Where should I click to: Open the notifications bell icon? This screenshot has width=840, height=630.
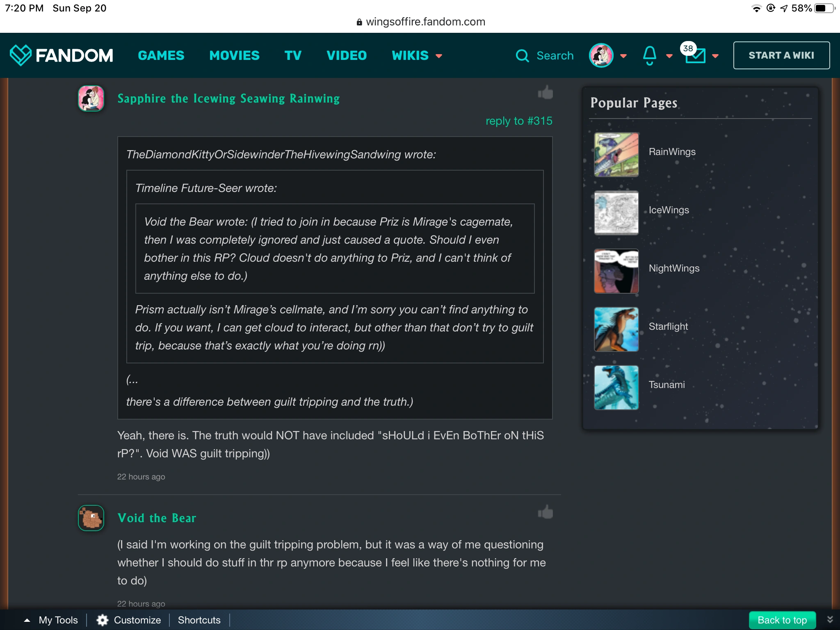(649, 55)
